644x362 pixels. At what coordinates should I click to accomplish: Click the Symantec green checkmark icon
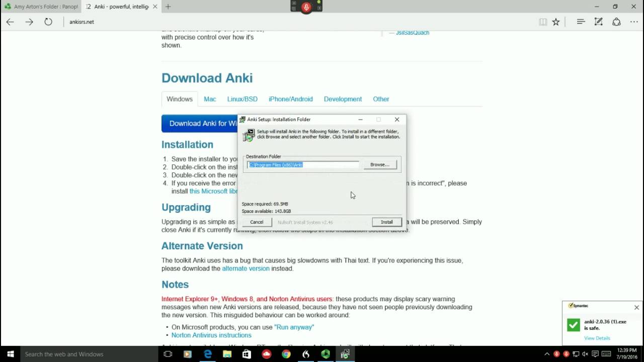coord(574,325)
